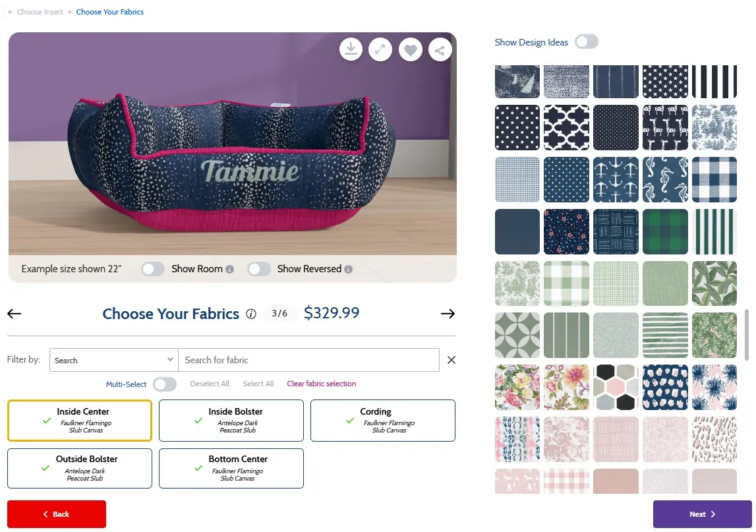Enable the Multi-Select toggle
This screenshot has height=532, width=756.
tap(165, 384)
